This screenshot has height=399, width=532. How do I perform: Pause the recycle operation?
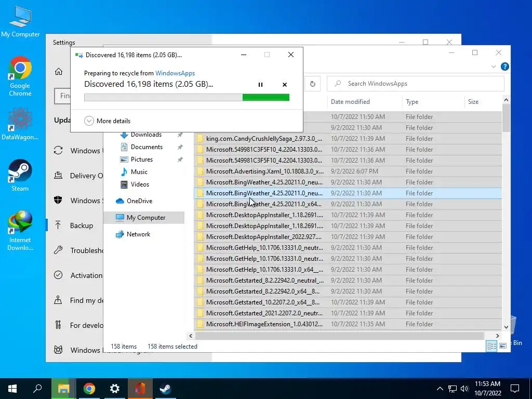pyautogui.click(x=260, y=85)
